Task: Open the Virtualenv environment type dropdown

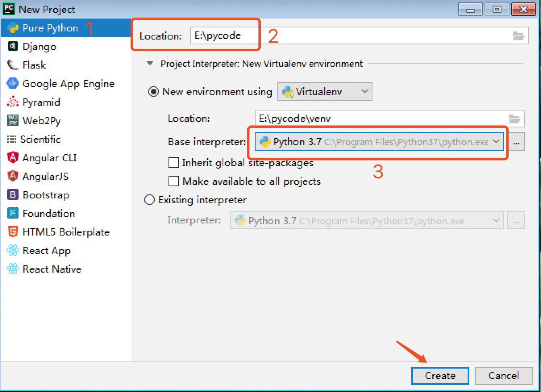Action: click(325, 92)
